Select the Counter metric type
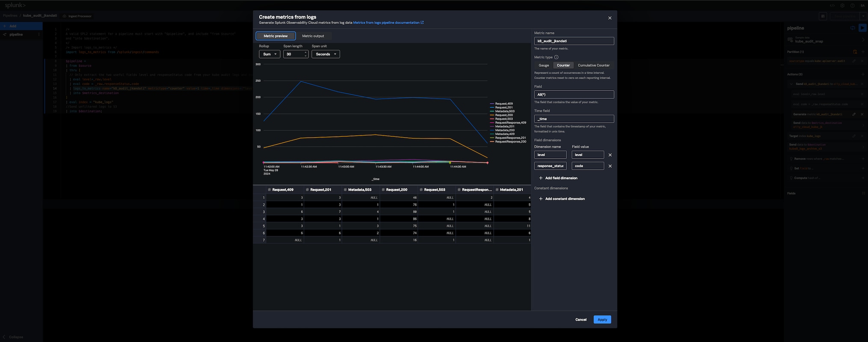 click(563, 65)
